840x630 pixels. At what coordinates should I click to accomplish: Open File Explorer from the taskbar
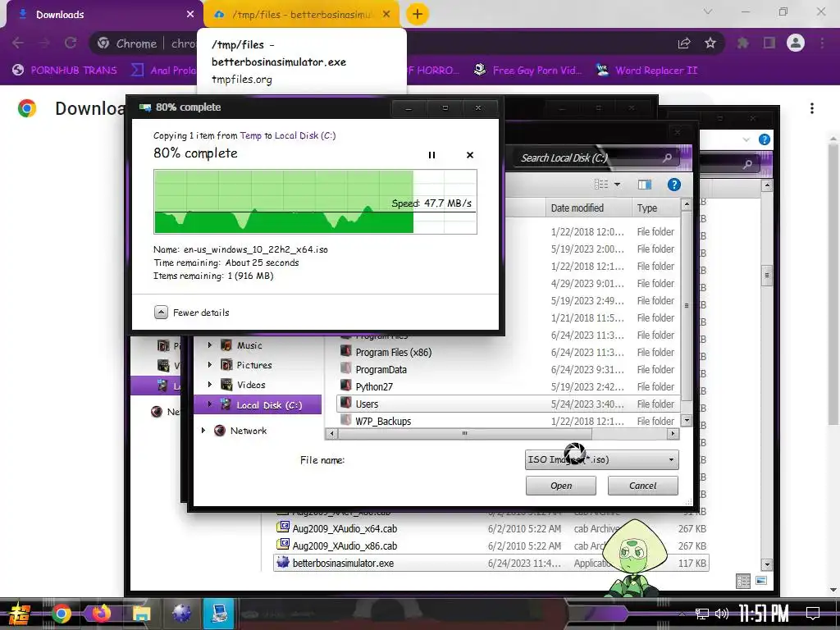coord(141,614)
